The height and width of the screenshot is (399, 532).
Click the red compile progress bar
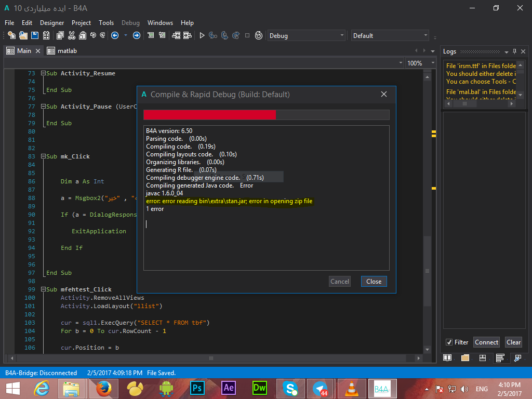pyautogui.click(x=210, y=115)
